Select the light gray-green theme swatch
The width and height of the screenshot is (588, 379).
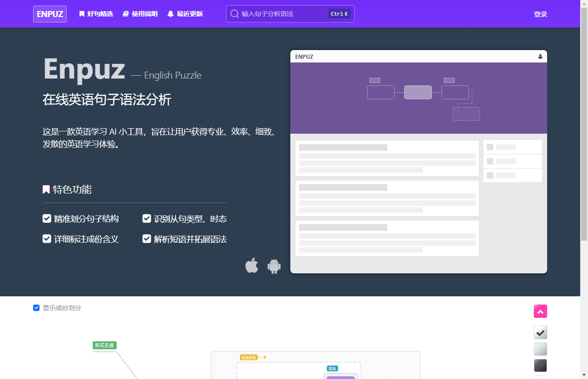pos(540,349)
